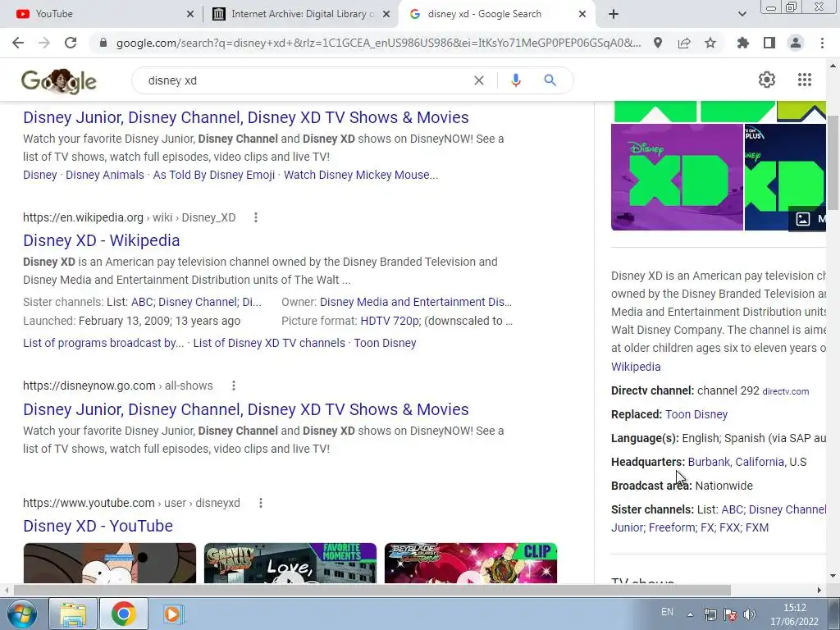Open purple Disney XD logo image
Image resolution: width=840 pixels, height=630 pixels.
677,177
